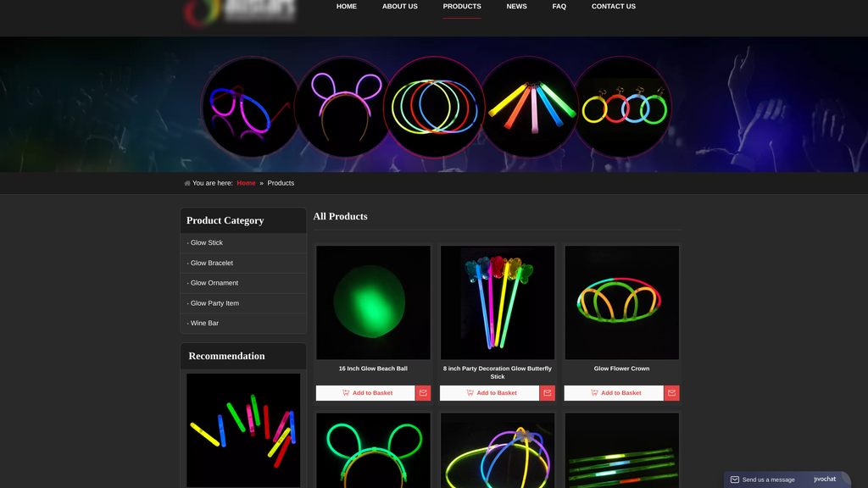This screenshot has width=868, height=488.
Task: Open the Glow Flower Crown title link
Action: click(x=621, y=369)
